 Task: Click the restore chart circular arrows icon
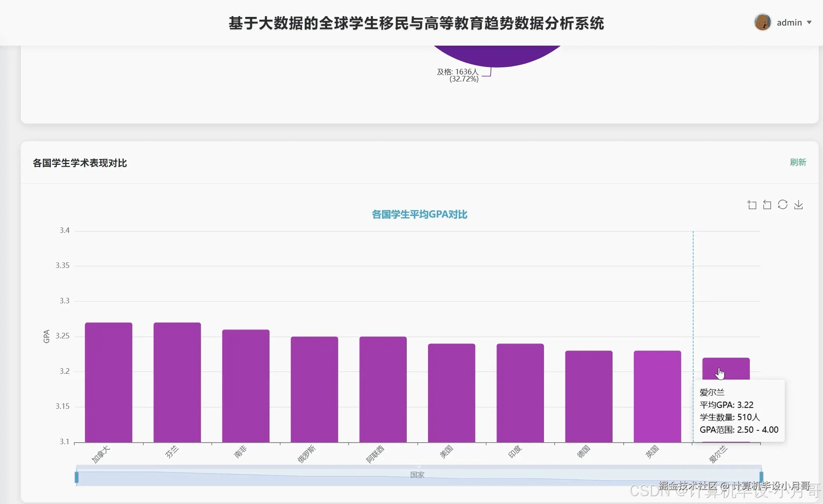(x=782, y=205)
